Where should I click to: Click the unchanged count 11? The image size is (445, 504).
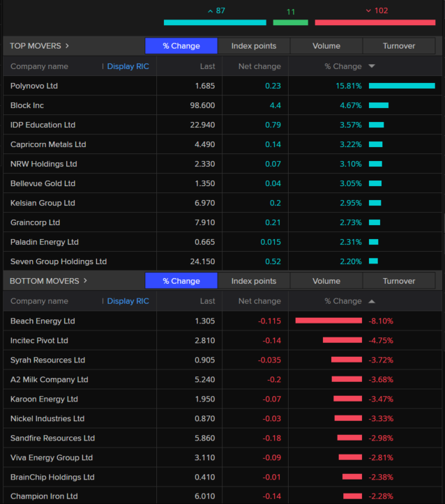pos(291,12)
